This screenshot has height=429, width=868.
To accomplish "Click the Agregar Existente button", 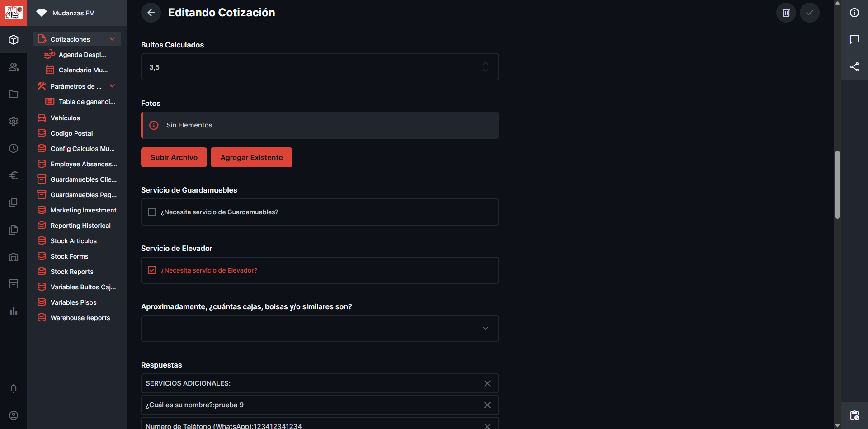I will click(251, 157).
